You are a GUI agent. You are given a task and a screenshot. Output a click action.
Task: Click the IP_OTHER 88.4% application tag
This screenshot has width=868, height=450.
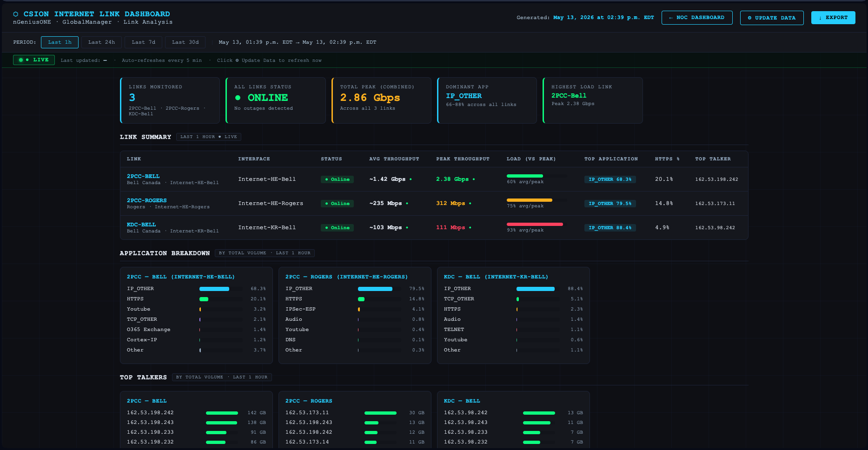(610, 228)
